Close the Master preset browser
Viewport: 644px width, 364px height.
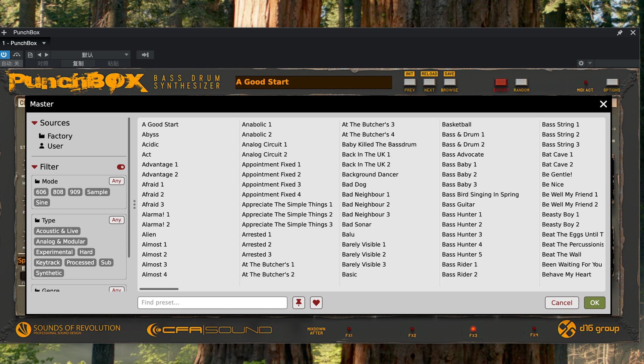click(x=603, y=104)
